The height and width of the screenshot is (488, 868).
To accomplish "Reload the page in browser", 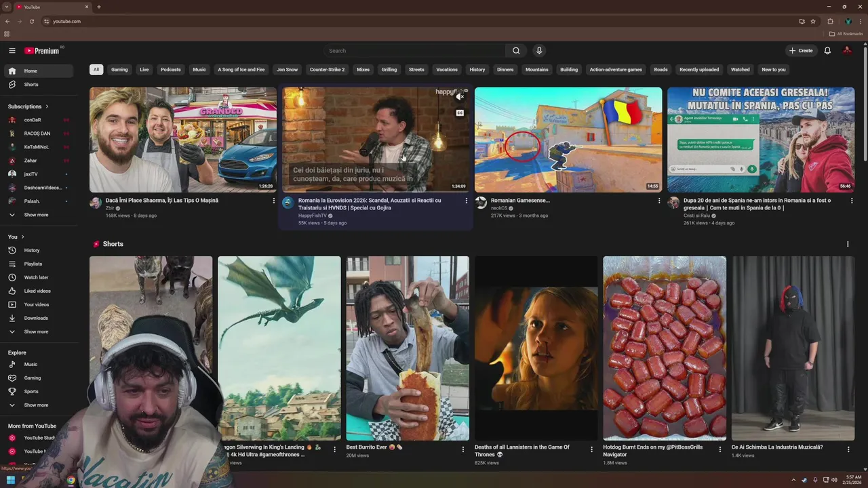I will pos(31,22).
